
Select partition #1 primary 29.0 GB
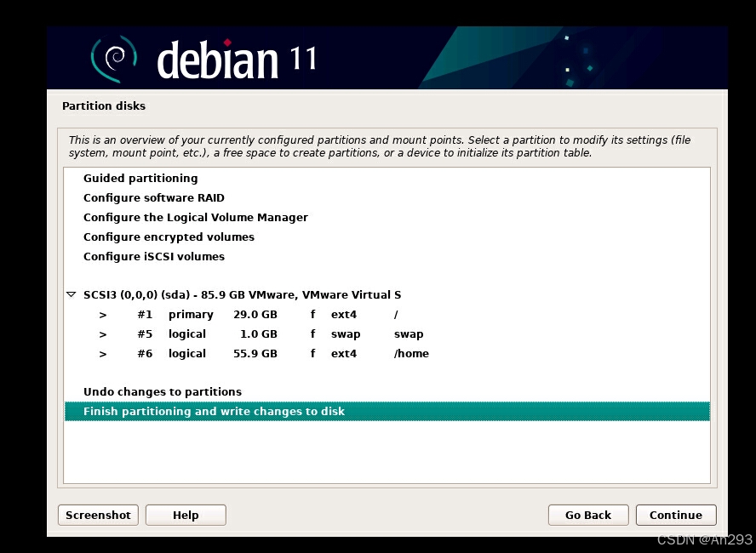pyautogui.click(x=387, y=315)
